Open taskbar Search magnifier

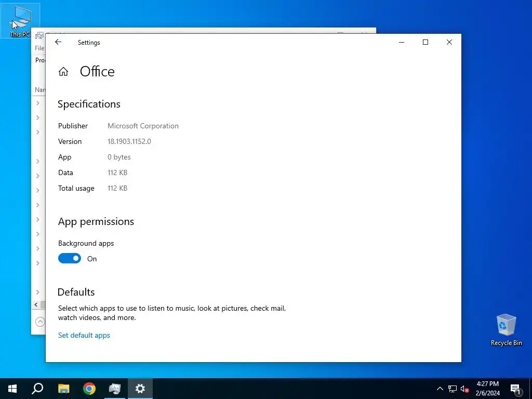(x=37, y=389)
